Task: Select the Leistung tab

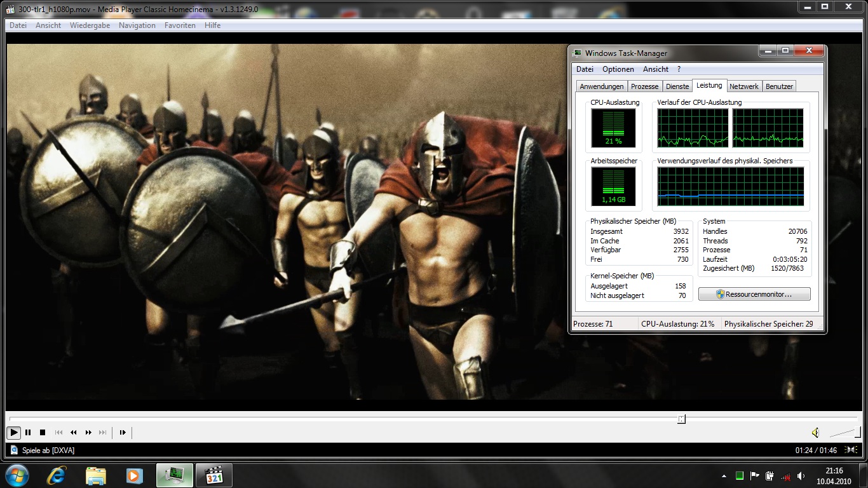Action: [709, 85]
